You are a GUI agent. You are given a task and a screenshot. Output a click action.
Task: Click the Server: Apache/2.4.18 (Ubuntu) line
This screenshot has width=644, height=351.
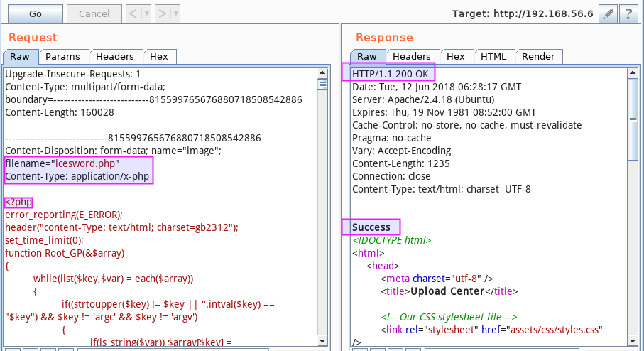(x=423, y=99)
